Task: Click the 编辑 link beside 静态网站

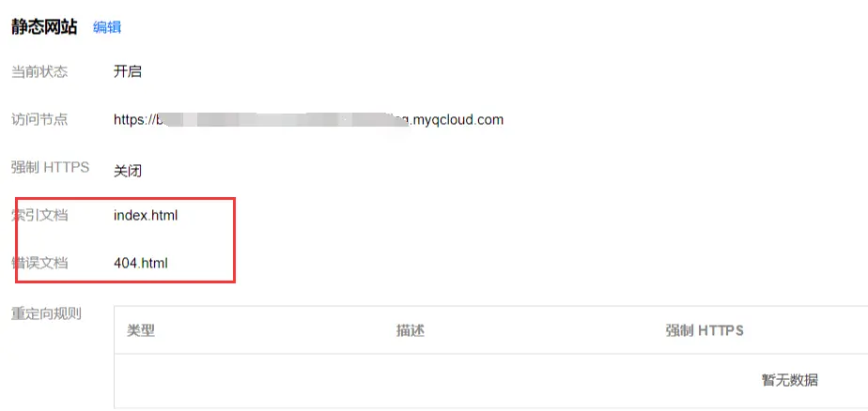Action: (107, 27)
